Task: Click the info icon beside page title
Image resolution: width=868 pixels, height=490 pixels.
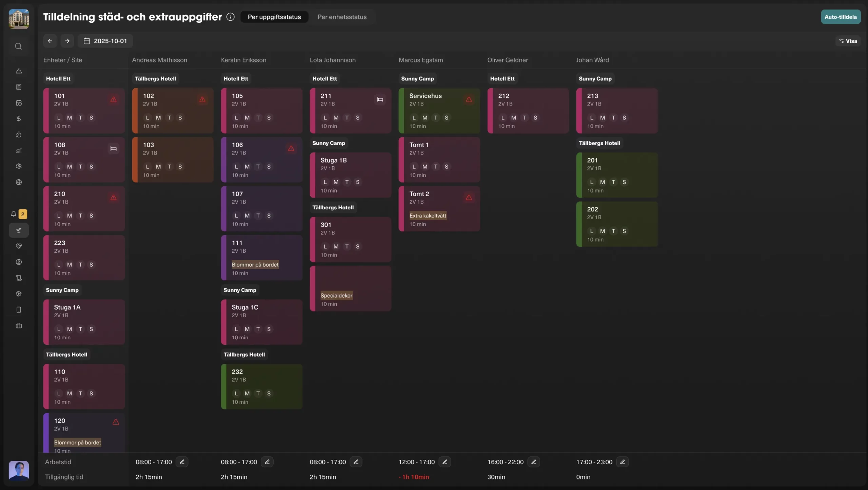Action: [x=230, y=17]
